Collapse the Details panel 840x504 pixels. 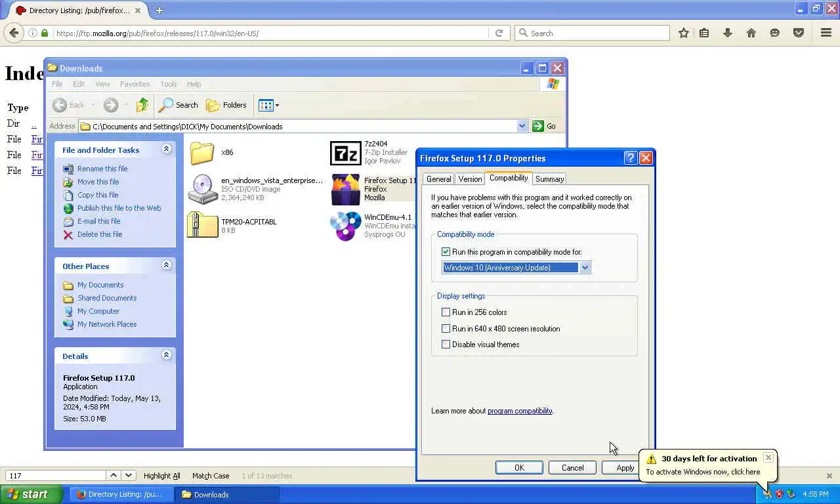[166, 355]
